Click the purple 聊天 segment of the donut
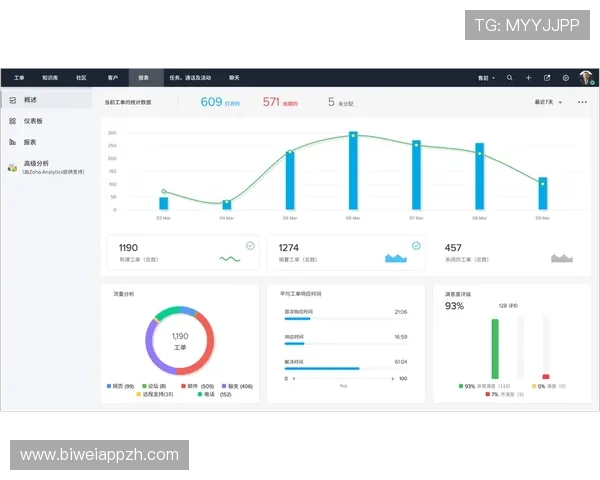600x480 pixels. point(151,348)
